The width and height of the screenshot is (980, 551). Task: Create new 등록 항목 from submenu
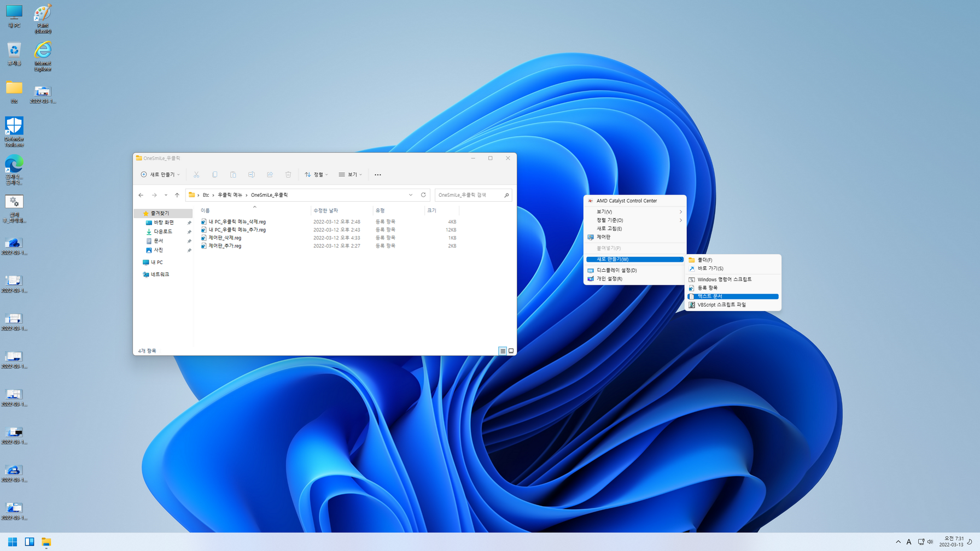click(733, 288)
